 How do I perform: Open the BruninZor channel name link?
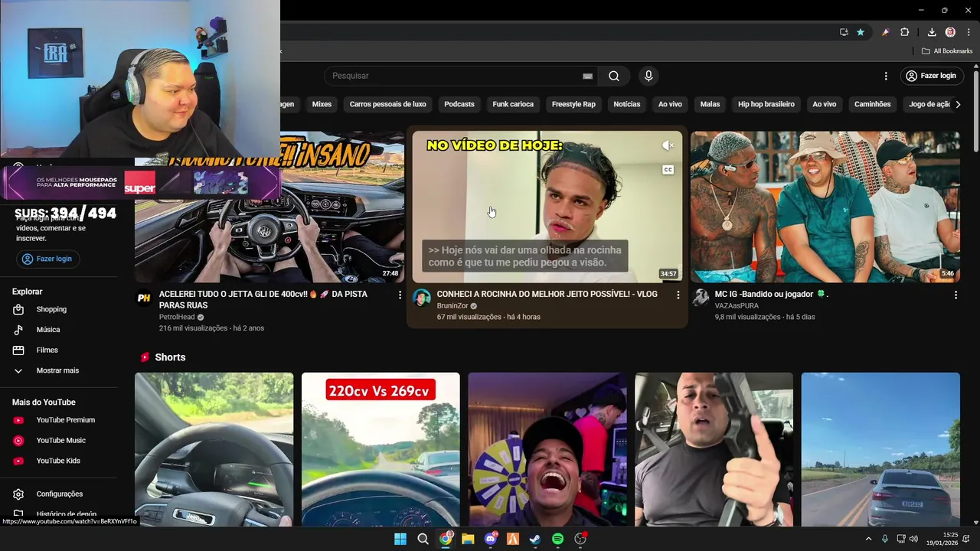point(452,305)
